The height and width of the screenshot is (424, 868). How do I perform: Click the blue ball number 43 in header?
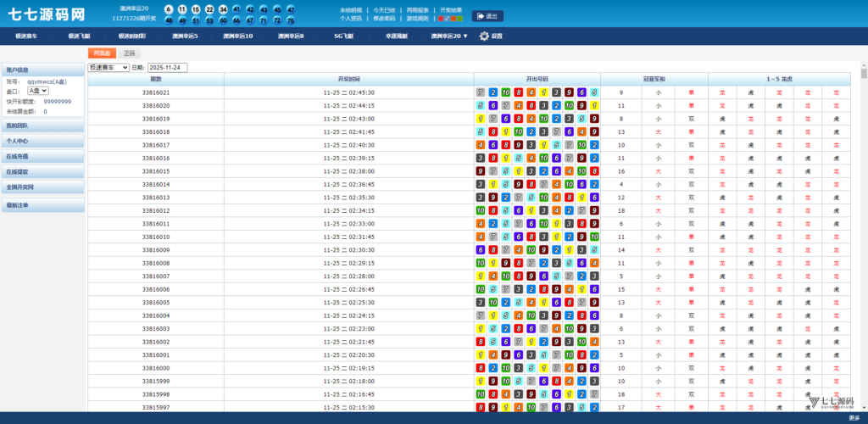(264, 10)
